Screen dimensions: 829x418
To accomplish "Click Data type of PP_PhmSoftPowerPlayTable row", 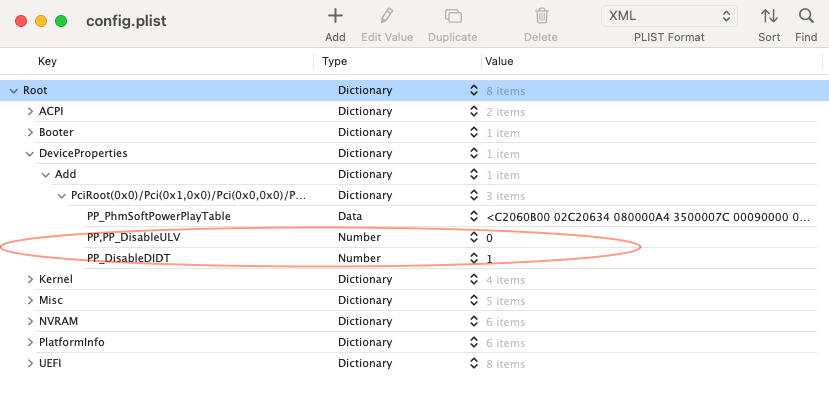I will tap(350, 216).
